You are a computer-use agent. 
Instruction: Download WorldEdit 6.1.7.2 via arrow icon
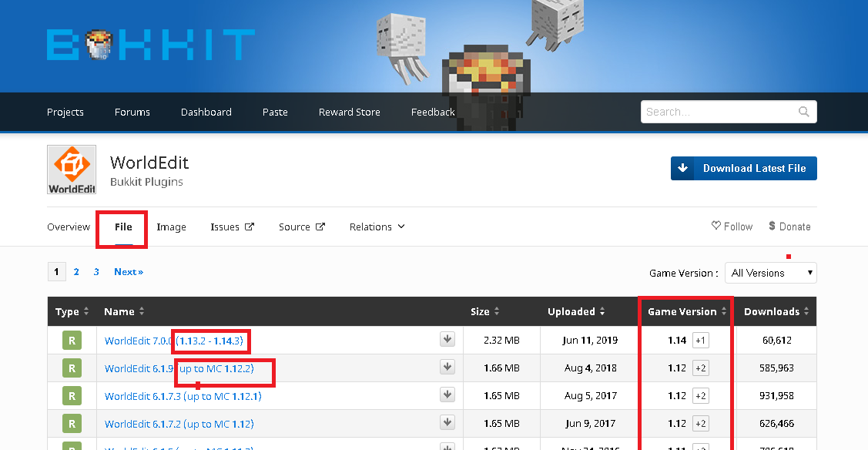[447, 422]
